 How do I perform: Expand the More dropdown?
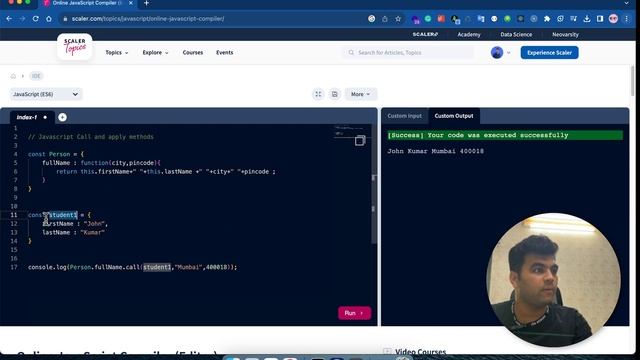point(360,94)
